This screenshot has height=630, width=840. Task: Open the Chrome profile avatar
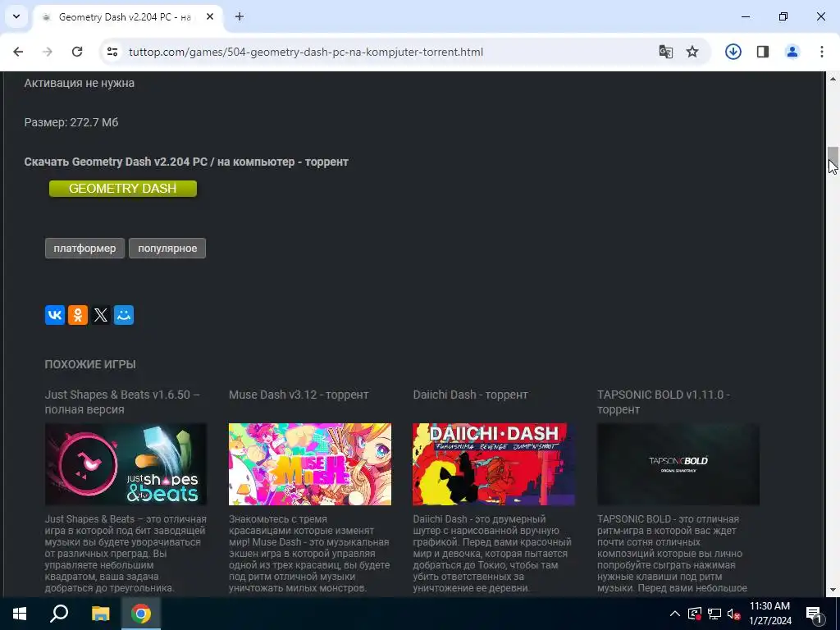[792, 52]
